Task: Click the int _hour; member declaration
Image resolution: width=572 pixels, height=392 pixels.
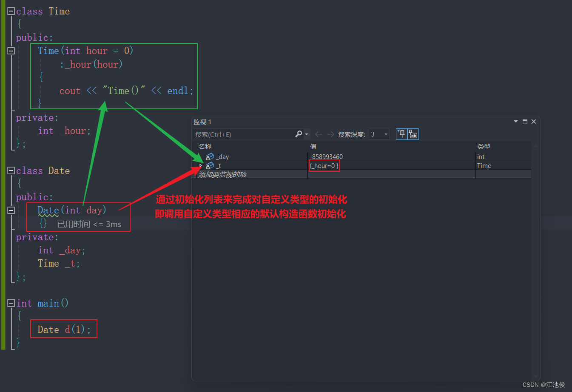Action: tap(65, 131)
